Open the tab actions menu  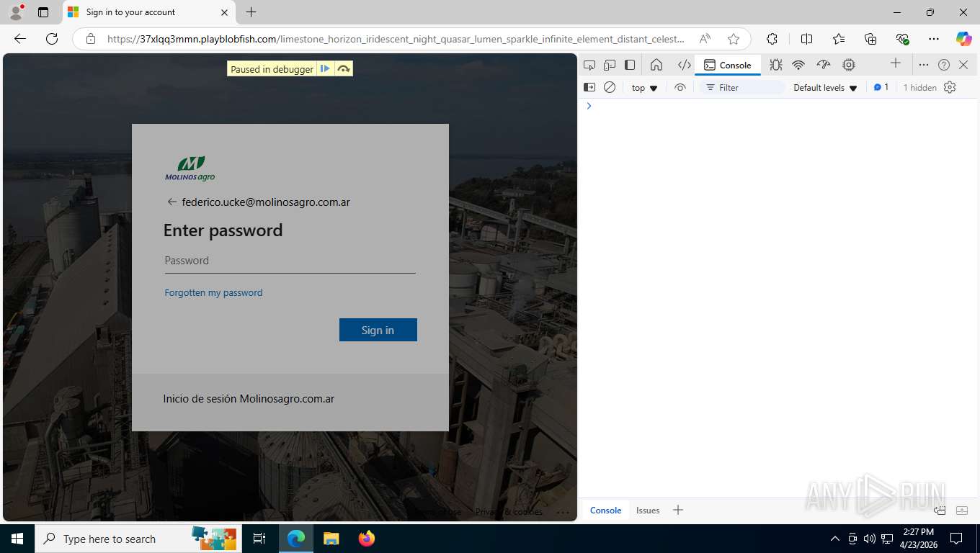pyautogui.click(x=43, y=12)
